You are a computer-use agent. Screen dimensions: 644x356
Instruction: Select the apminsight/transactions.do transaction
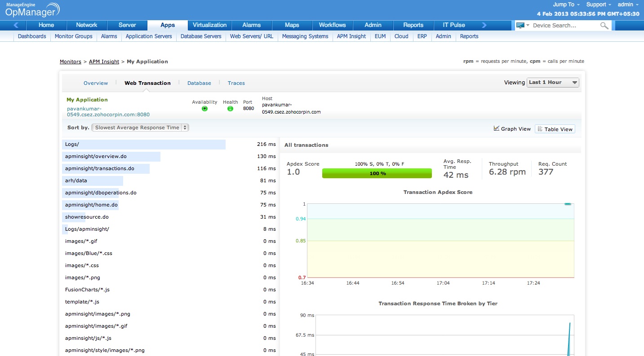[x=170, y=168]
